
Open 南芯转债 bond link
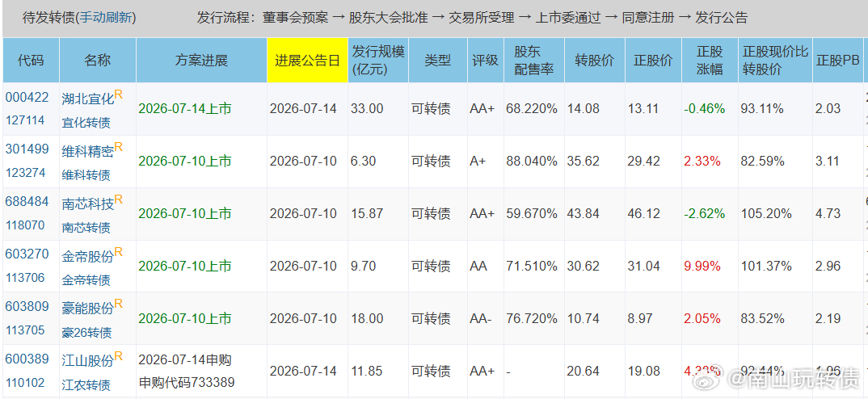86,228
